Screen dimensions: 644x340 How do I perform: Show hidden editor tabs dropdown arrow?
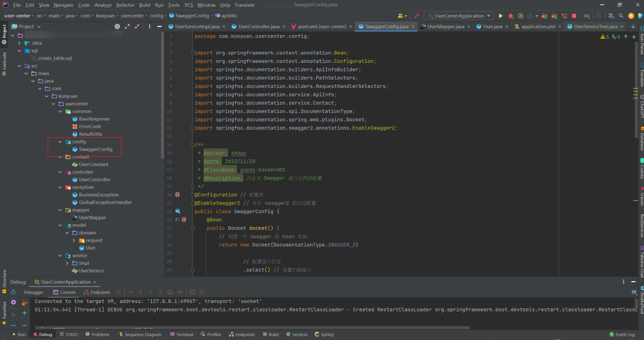(633, 27)
